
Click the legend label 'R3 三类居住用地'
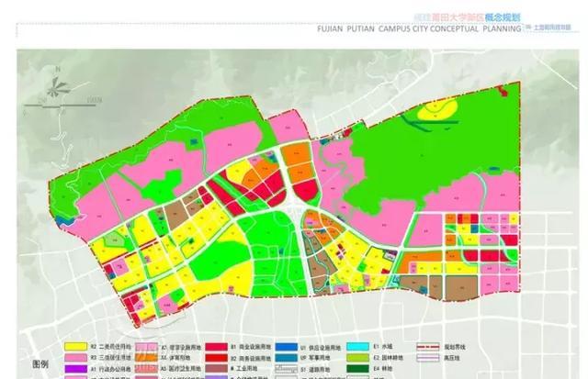(x=110, y=358)
